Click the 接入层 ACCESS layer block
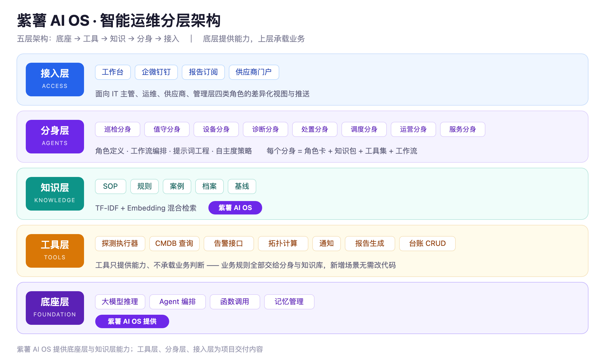The image size is (605, 364). (x=55, y=80)
